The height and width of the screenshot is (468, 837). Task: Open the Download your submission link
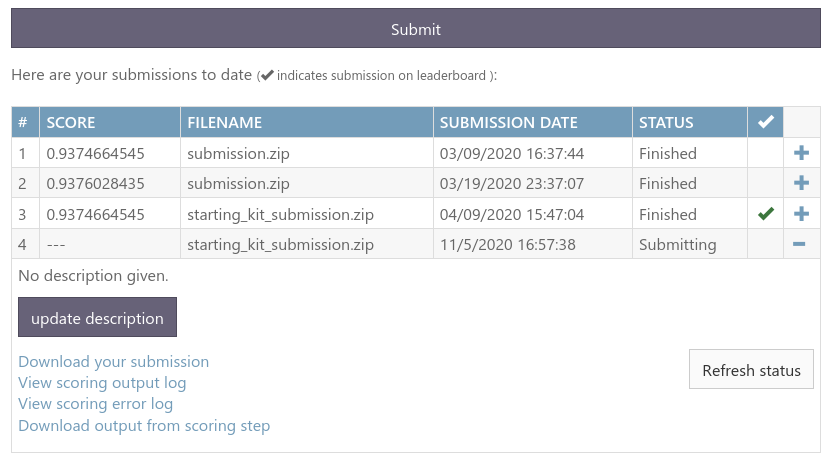(x=114, y=362)
